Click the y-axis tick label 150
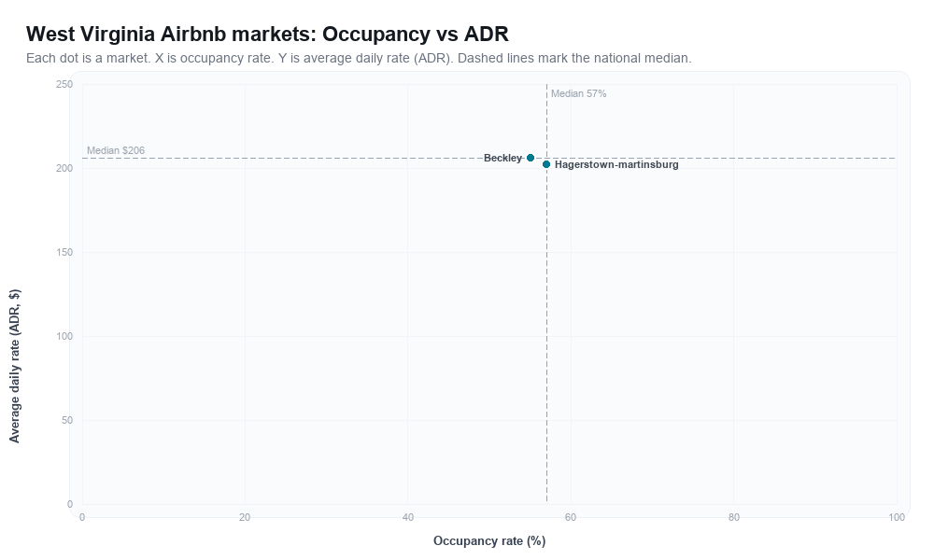Screen dimensions: 934x560 [x=64, y=252]
